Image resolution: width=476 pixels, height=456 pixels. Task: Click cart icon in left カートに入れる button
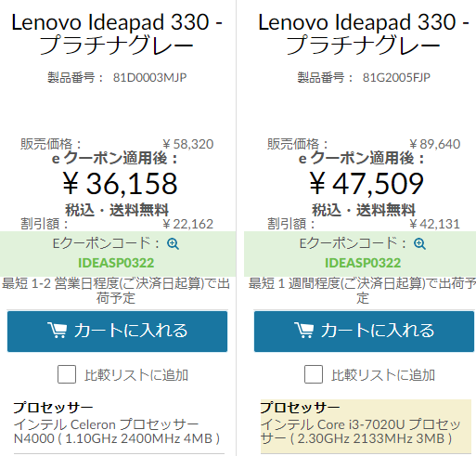click(57, 330)
